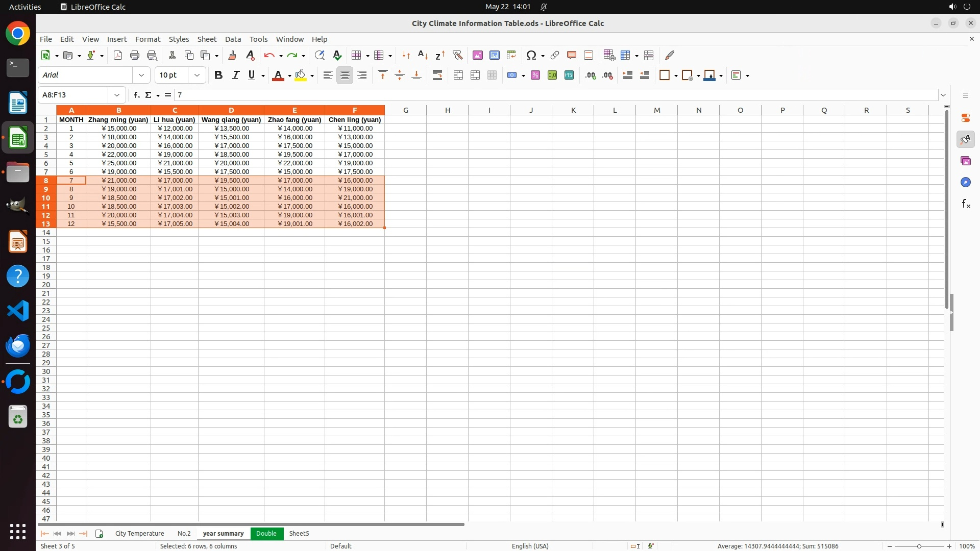
Task: Click the Sort Ascending icon
Action: click(423, 55)
